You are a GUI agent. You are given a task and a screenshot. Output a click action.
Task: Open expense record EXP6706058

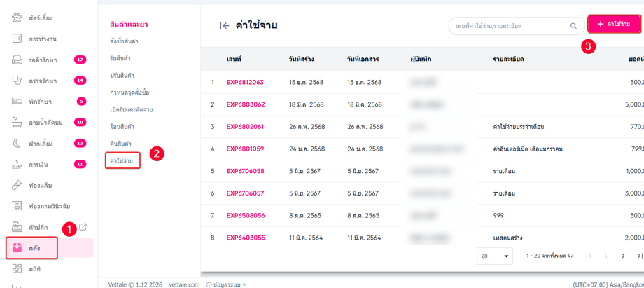pyautogui.click(x=245, y=170)
